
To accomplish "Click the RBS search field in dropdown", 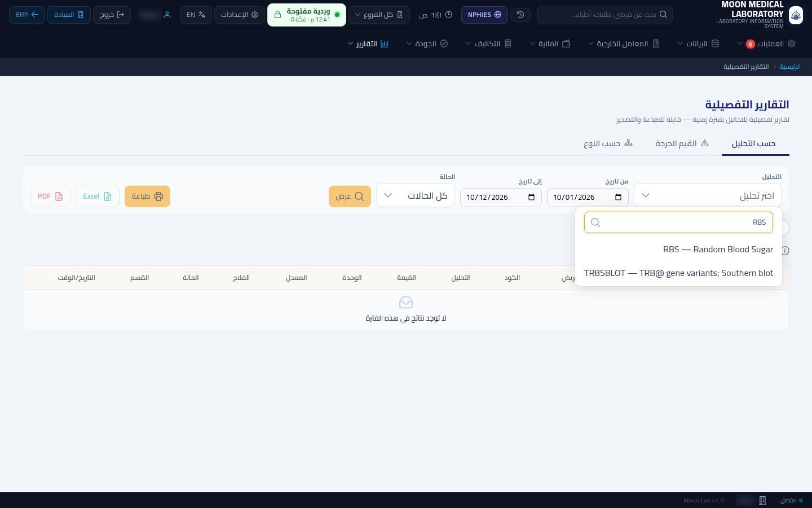I will coord(678,222).
